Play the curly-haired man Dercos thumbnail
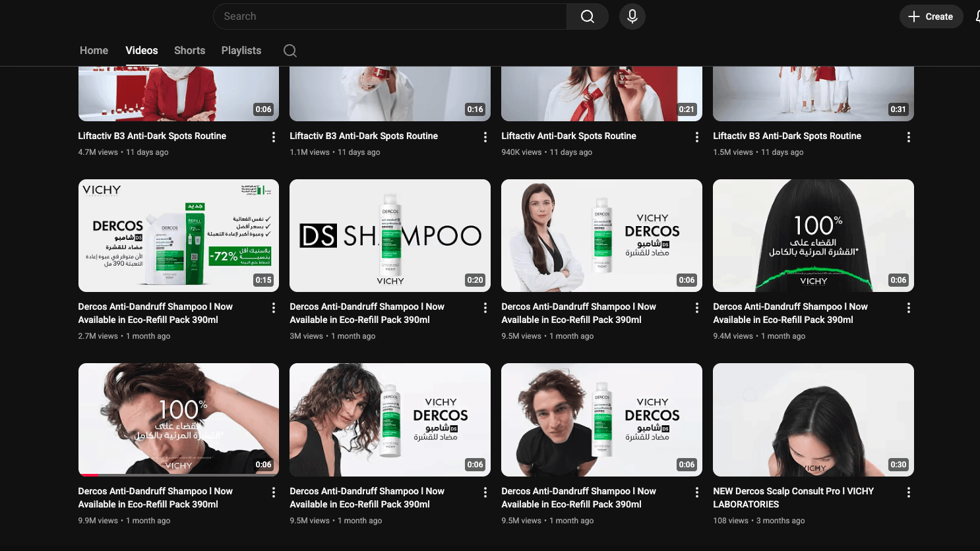This screenshot has height=551, width=980. pyautogui.click(x=601, y=419)
